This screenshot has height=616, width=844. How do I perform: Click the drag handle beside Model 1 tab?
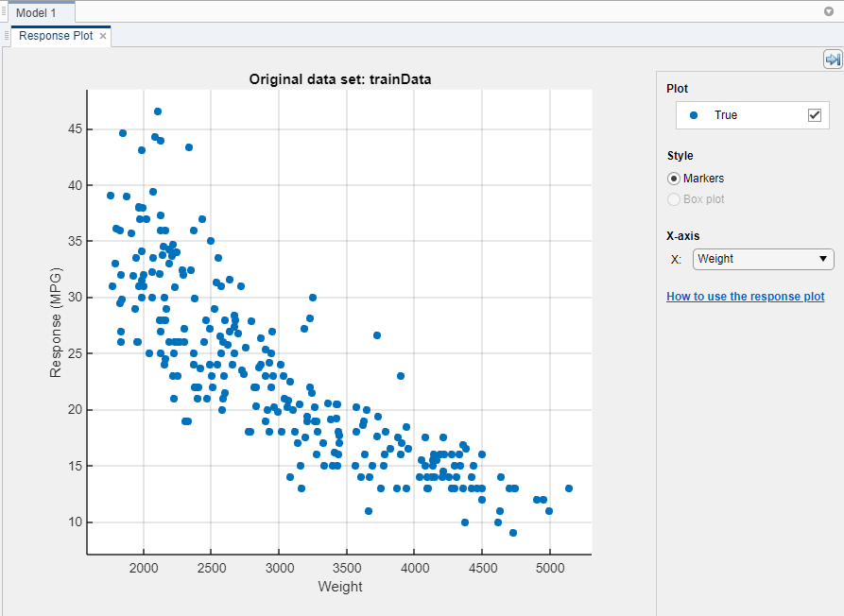(x=4, y=12)
